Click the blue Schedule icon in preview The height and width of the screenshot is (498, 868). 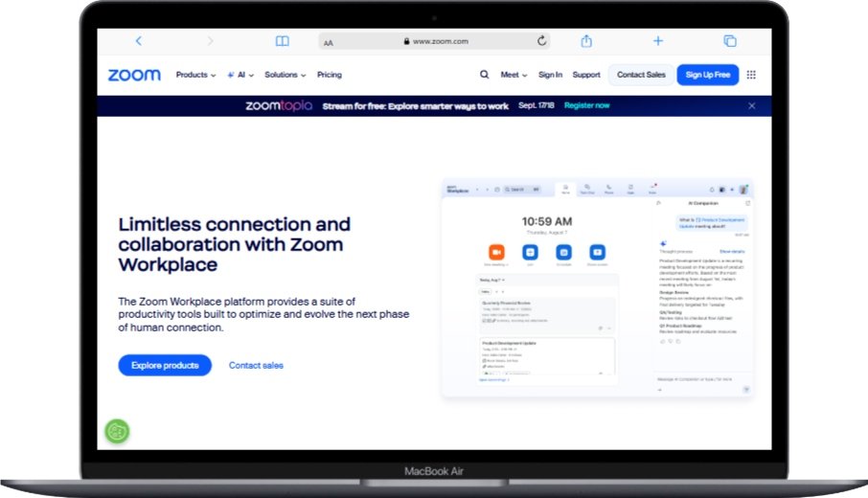pos(563,252)
